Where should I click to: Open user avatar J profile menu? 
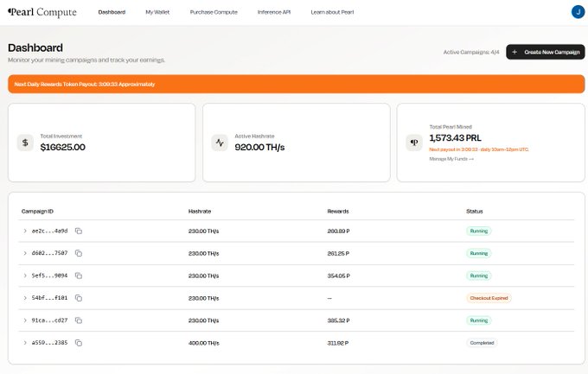pyautogui.click(x=578, y=12)
